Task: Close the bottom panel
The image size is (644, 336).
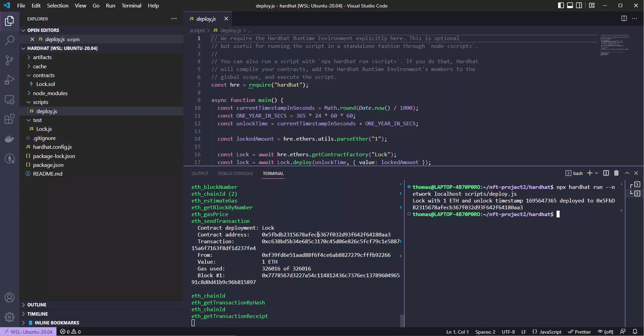Action: [x=636, y=173]
